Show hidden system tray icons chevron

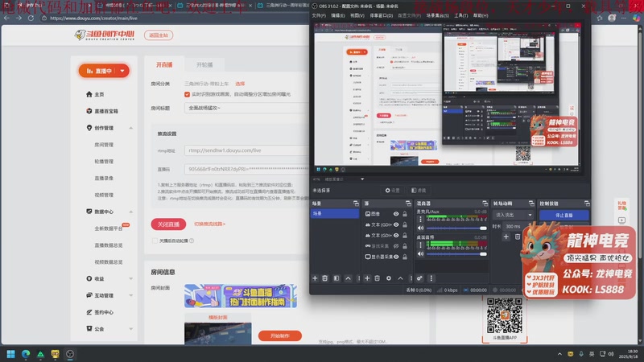[x=559, y=354]
